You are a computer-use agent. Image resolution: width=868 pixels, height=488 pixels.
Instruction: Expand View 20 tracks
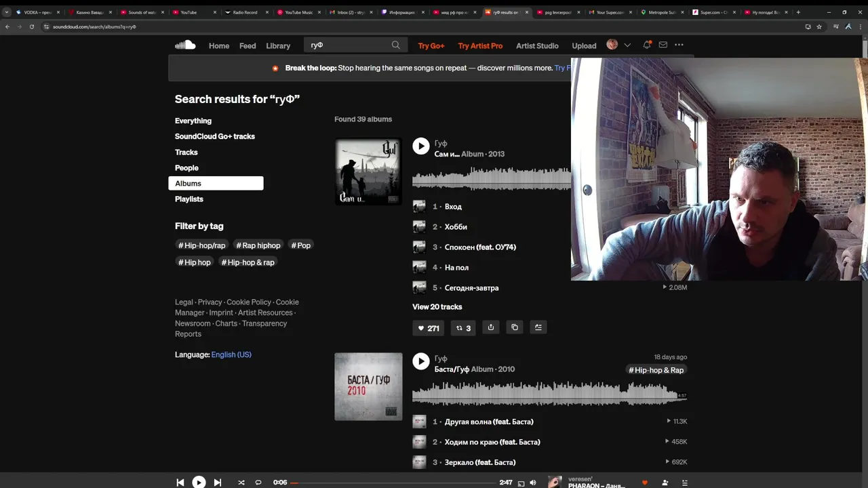point(437,307)
